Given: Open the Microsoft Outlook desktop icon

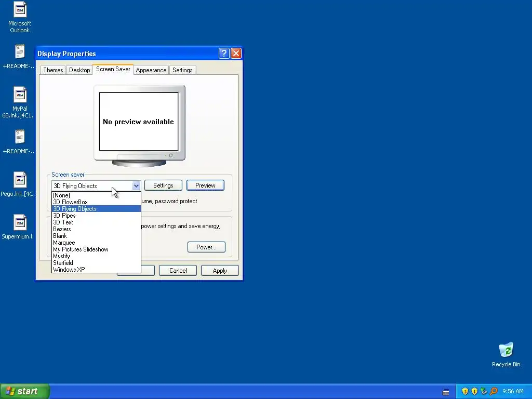Looking at the screenshot, I should point(20,17).
